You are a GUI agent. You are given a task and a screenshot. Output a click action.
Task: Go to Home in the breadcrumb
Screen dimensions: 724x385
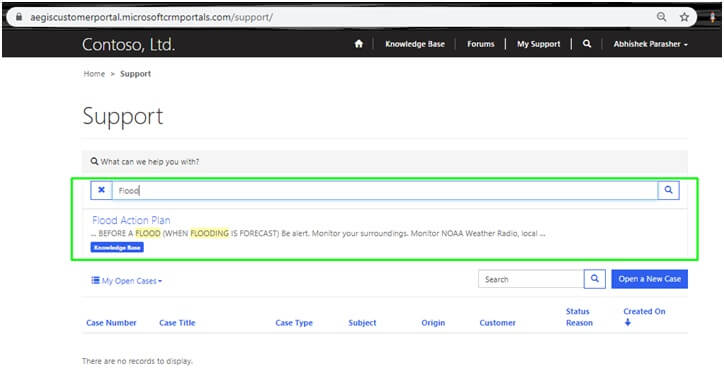(x=94, y=74)
